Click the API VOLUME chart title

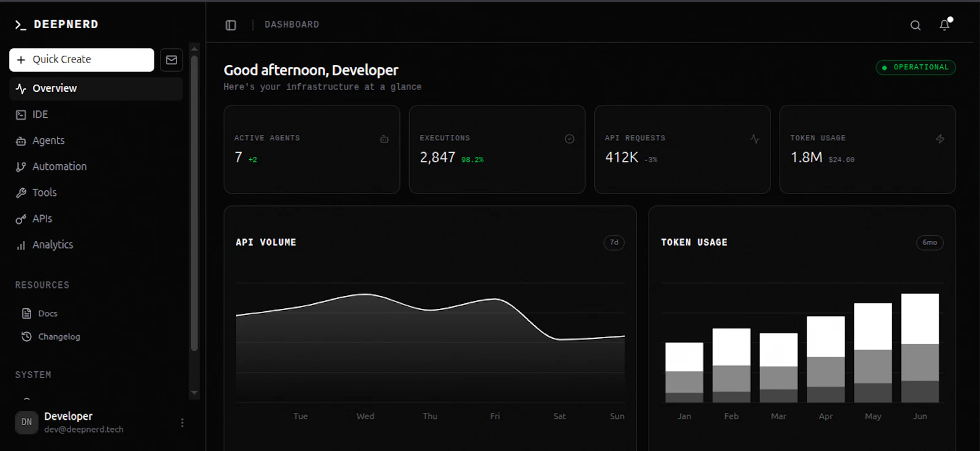point(266,243)
